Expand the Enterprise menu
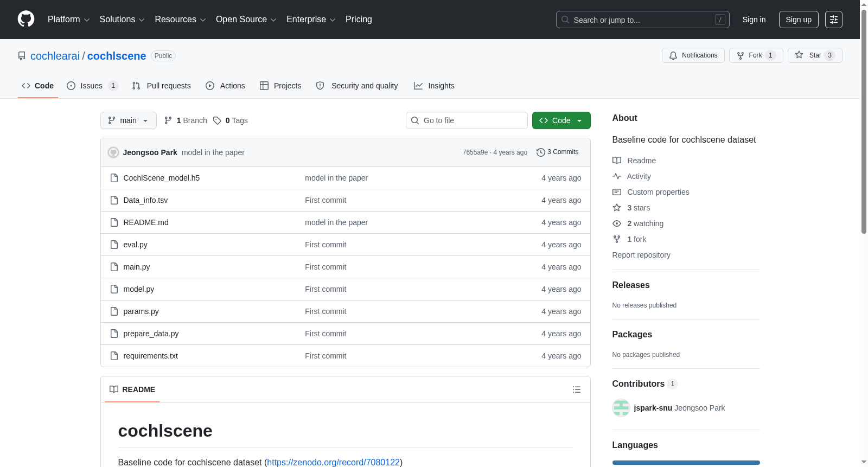 pyautogui.click(x=311, y=20)
